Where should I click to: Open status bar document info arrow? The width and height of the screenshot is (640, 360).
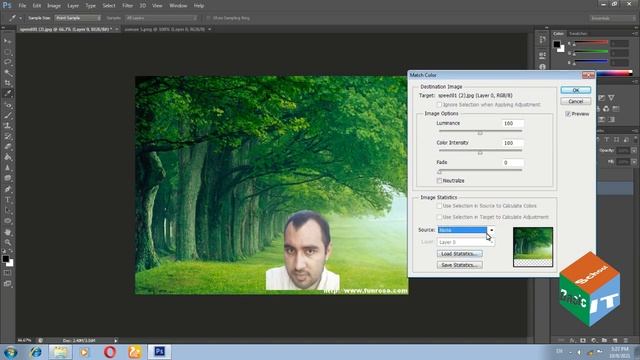[116, 340]
